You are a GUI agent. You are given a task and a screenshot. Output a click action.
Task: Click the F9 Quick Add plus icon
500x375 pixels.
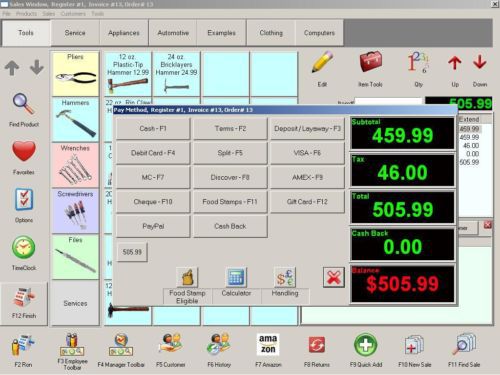(366, 345)
